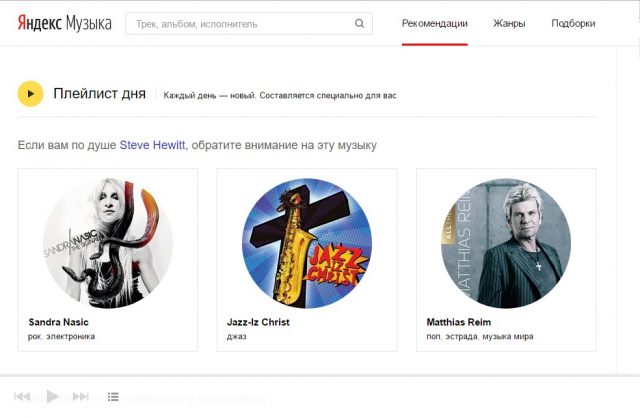640x418 pixels.
Task: Click the Matthias Reim artist name
Action: tap(459, 322)
